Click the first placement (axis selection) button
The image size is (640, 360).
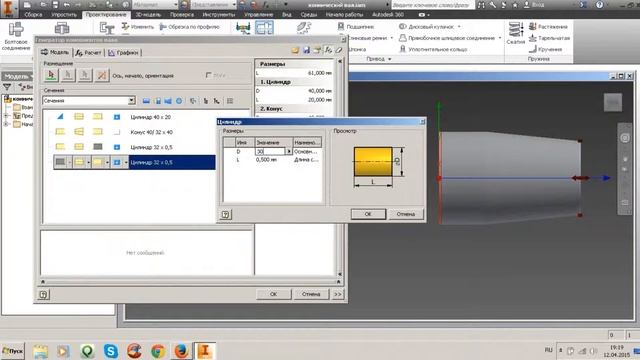click(x=51, y=75)
